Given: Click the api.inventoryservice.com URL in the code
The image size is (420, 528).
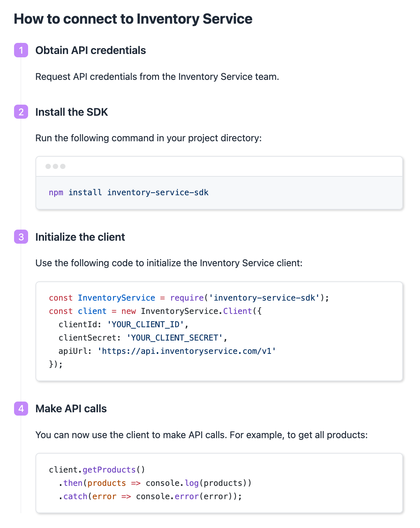Looking at the screenshot, I should tap(187, 351).
